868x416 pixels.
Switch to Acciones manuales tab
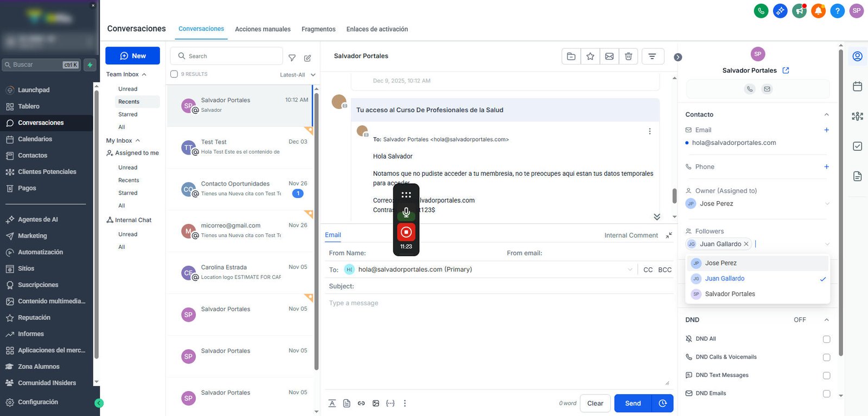263,29
